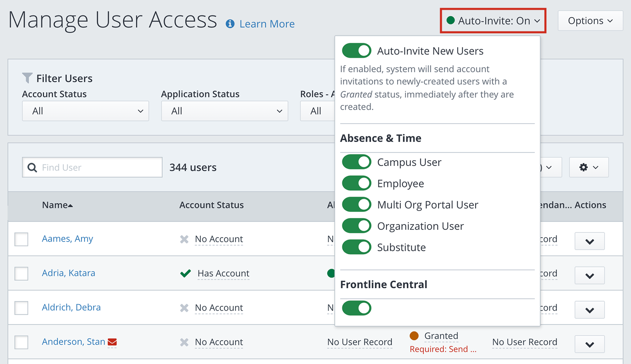Click the red envelope icon next to Anderson, Stan
Screen dimensions: 631x364
[x=112, y=342]
